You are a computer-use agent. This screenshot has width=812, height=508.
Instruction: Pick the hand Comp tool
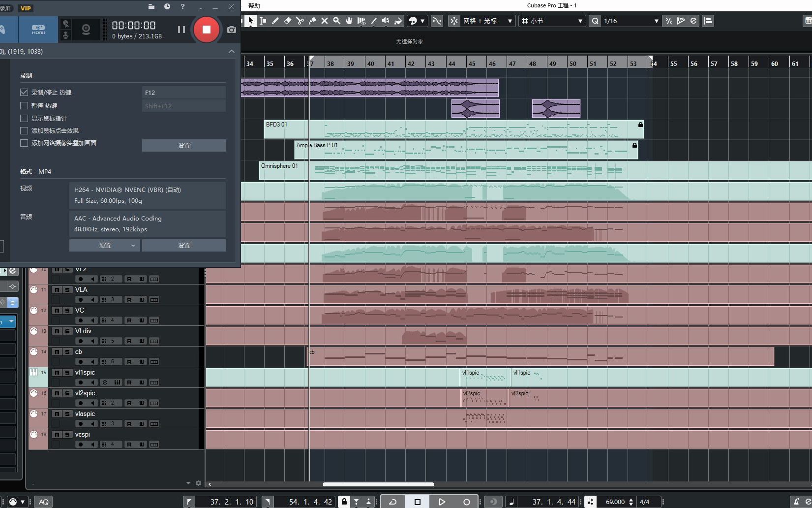coord(349,21)
